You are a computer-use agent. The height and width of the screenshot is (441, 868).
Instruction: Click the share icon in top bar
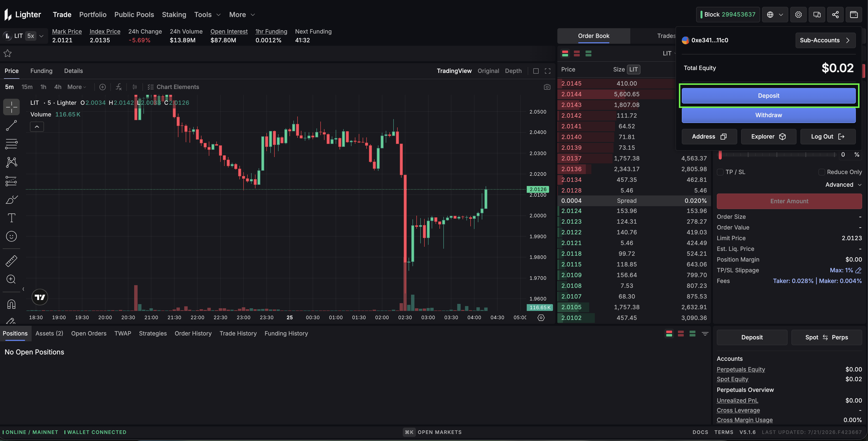pos(835,15)
